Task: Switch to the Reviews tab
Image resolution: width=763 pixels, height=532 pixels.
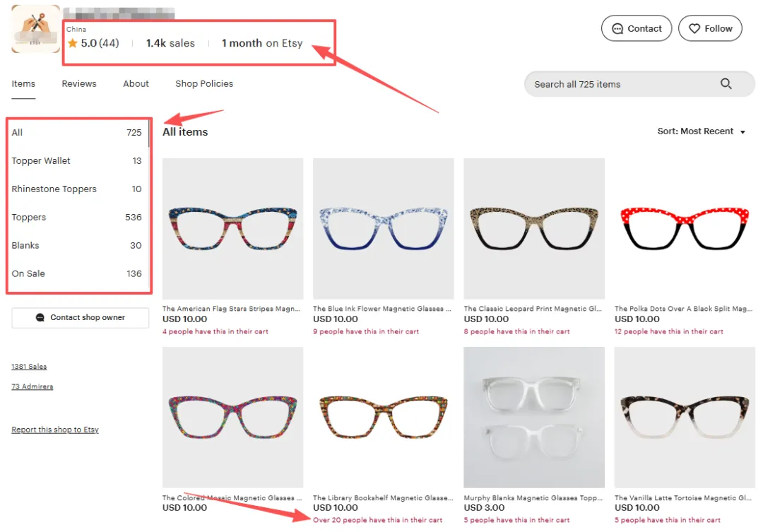Action: click(x=79, y=83)
